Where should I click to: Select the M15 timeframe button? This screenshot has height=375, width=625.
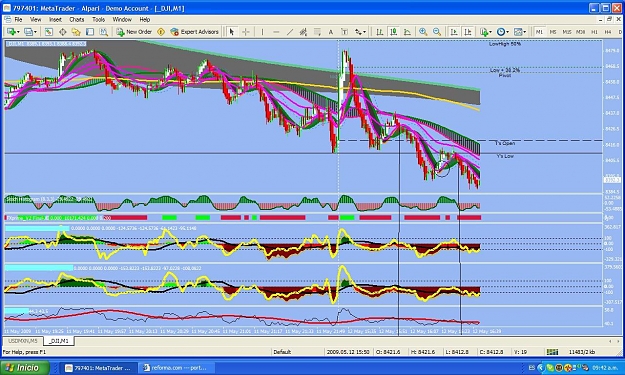567,32
